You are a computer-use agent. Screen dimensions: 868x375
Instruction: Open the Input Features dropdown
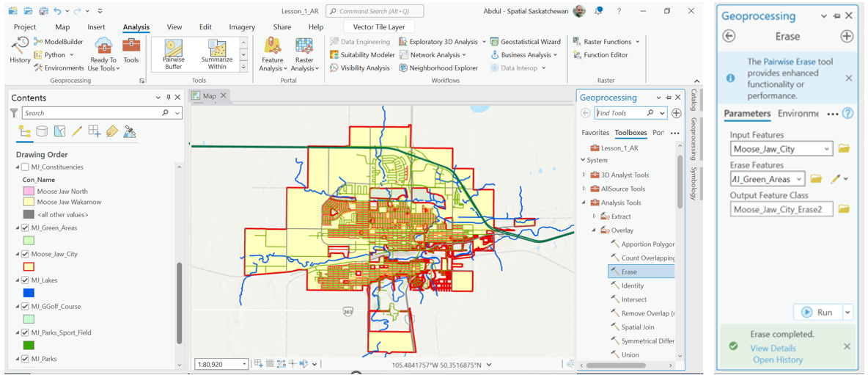826,149
